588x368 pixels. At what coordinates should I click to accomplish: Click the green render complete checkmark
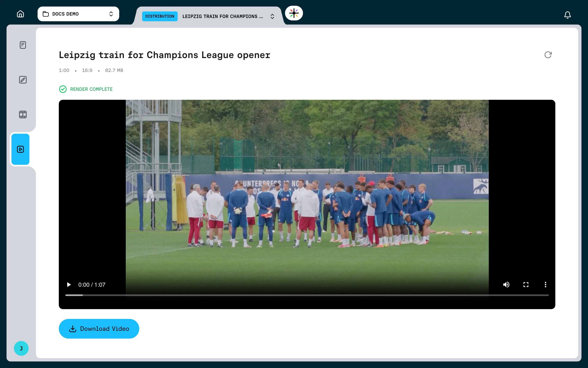point(63,89)
